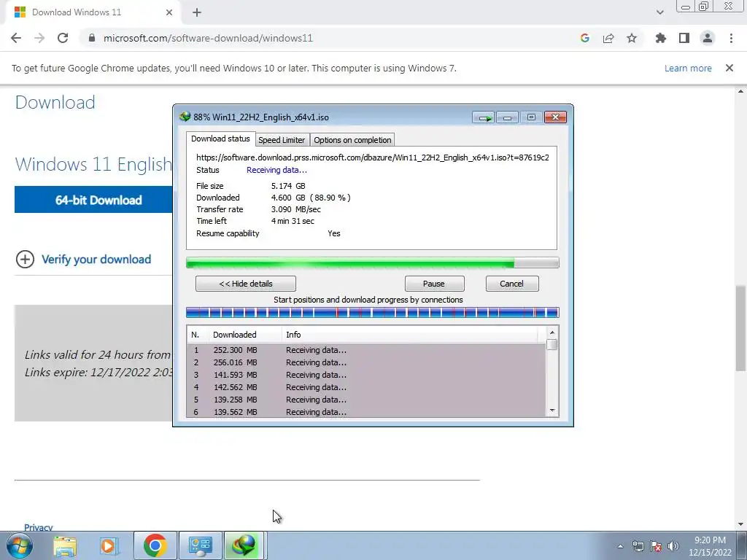Screen dimensions: 747x560
Task: Click the download URL text in IDM
Action: 373,157
